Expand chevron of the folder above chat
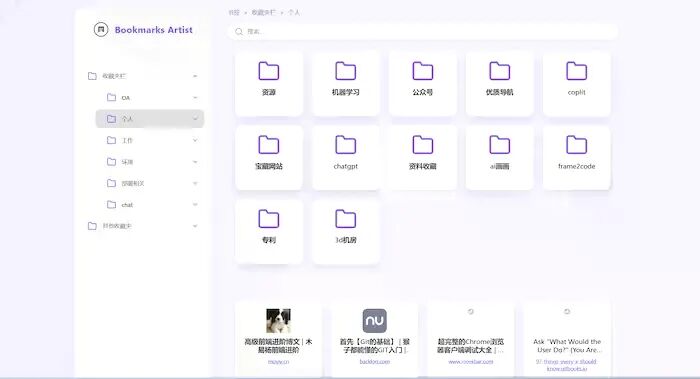Viewport: 700px width, 379px height. click(x=195, y=183)
